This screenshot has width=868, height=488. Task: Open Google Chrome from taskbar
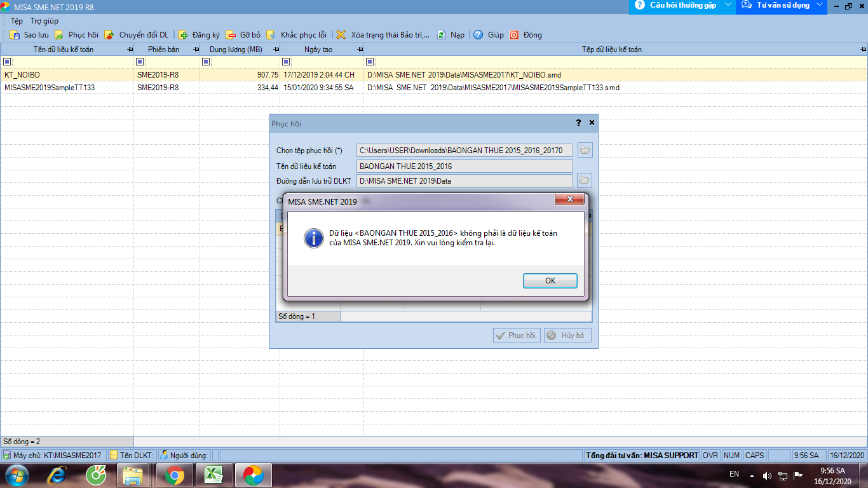174,475
